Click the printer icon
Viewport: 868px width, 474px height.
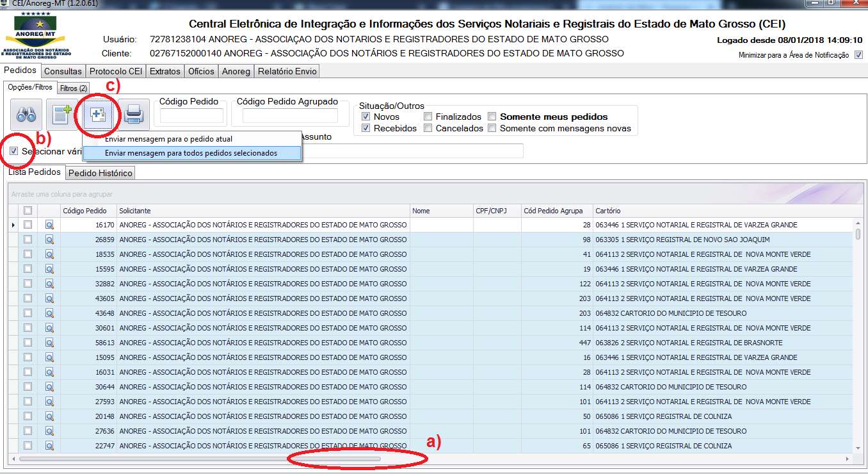(134, 115)
